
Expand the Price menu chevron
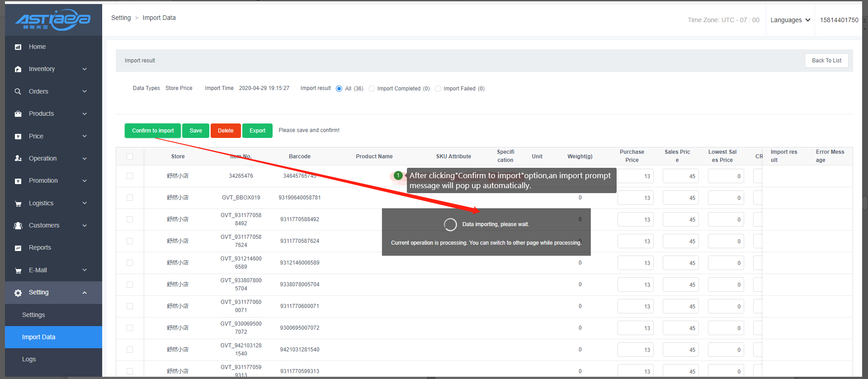pos(85,136)
